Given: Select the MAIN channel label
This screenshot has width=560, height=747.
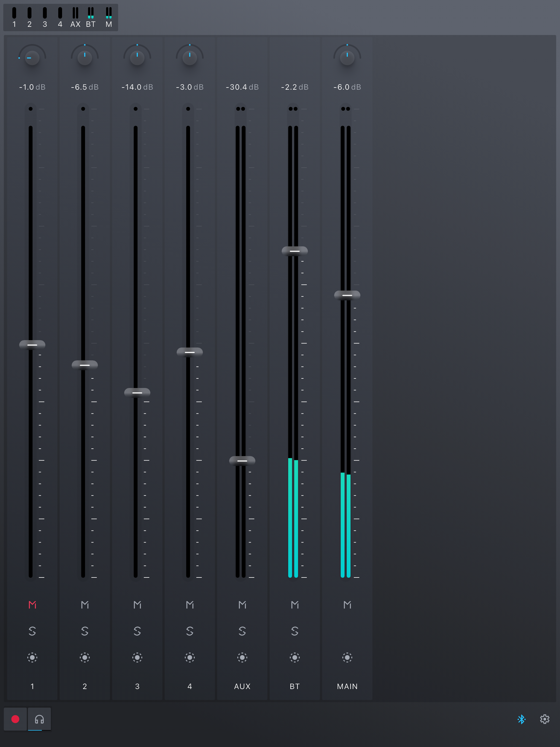Looking at the screenshot, I should pyautogui.click(x=347, y=686).
